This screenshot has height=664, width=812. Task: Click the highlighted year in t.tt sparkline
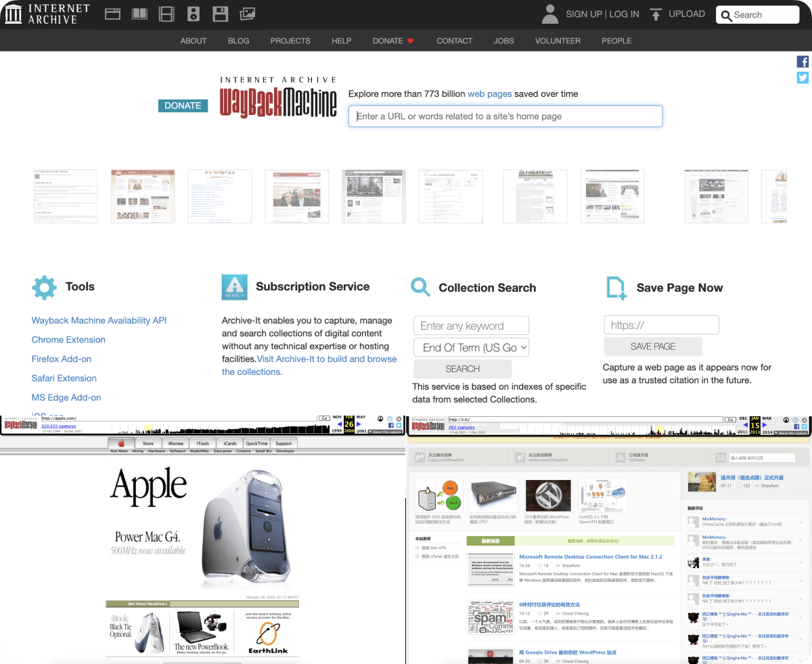tap(659, 430)
